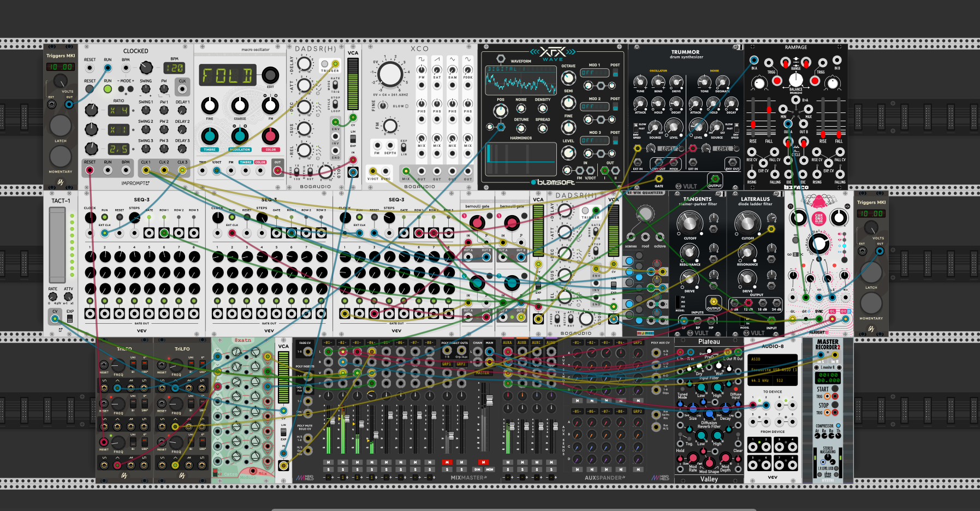Click the TACT-1 touch strip
The height and width of the screenshot is (511, 980).
57,245
